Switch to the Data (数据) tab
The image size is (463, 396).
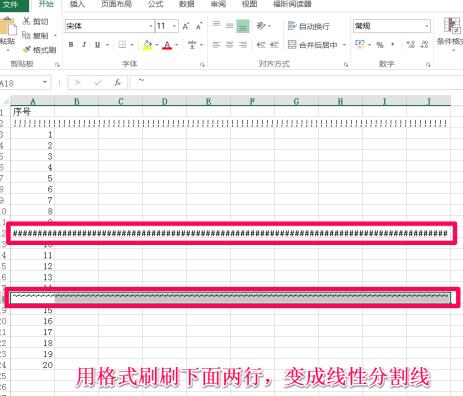187,4
